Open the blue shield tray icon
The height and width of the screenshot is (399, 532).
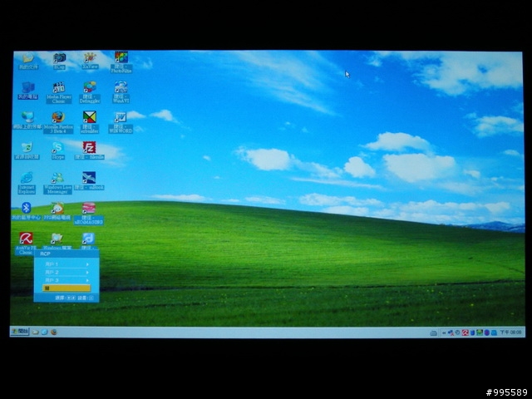[472, 332]
